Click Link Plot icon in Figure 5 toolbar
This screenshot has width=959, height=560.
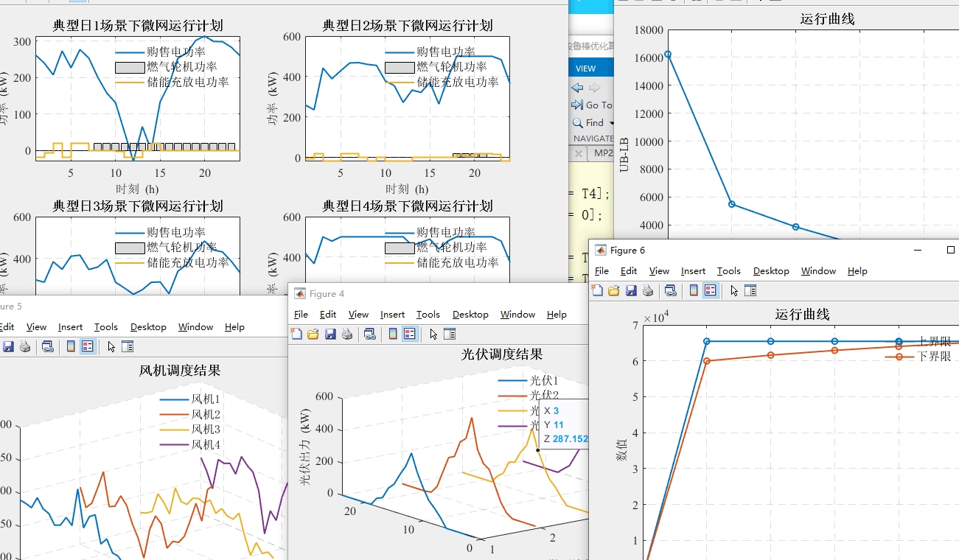pyautogui.click(x=48, y=346)
